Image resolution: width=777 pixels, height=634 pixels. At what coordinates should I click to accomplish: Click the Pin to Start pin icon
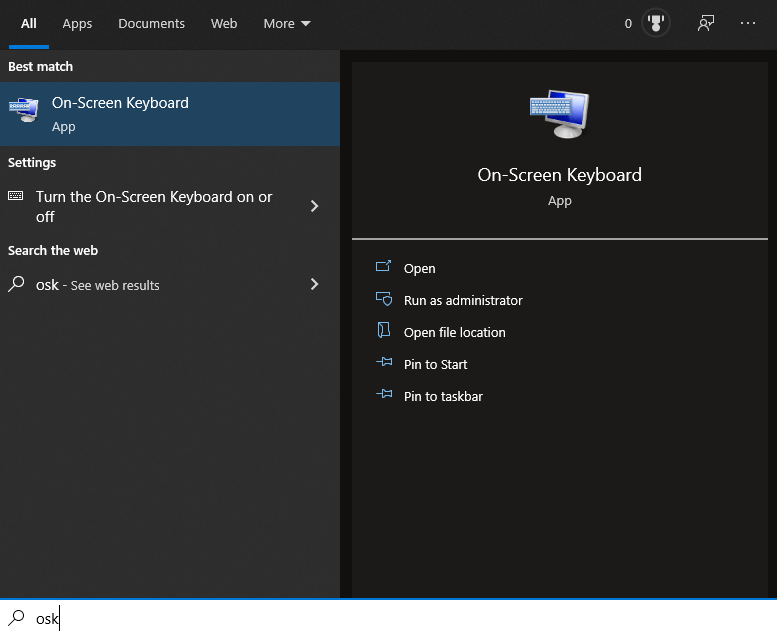point(383,364)
